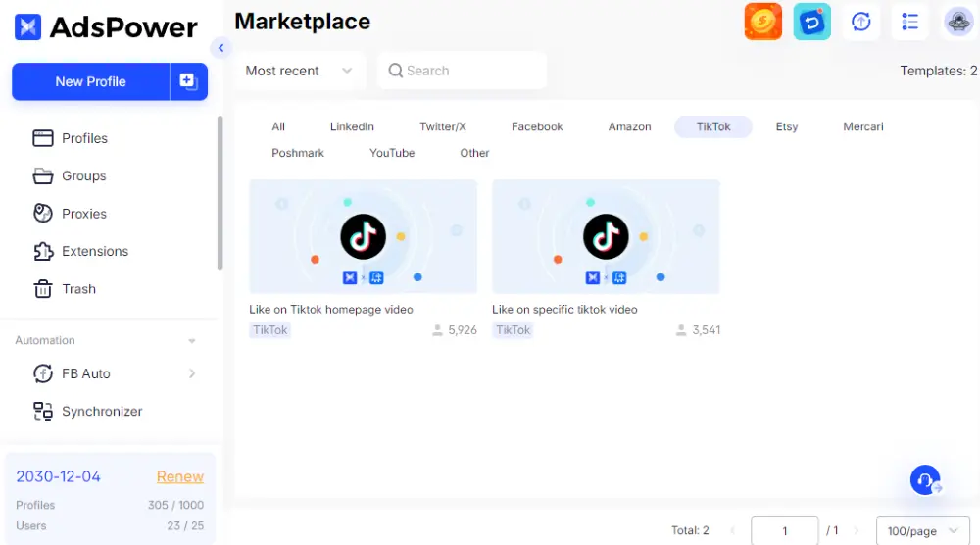The image size is (980, 545).
Task: Select the Poshmark category tab
Action: point(298,153)
